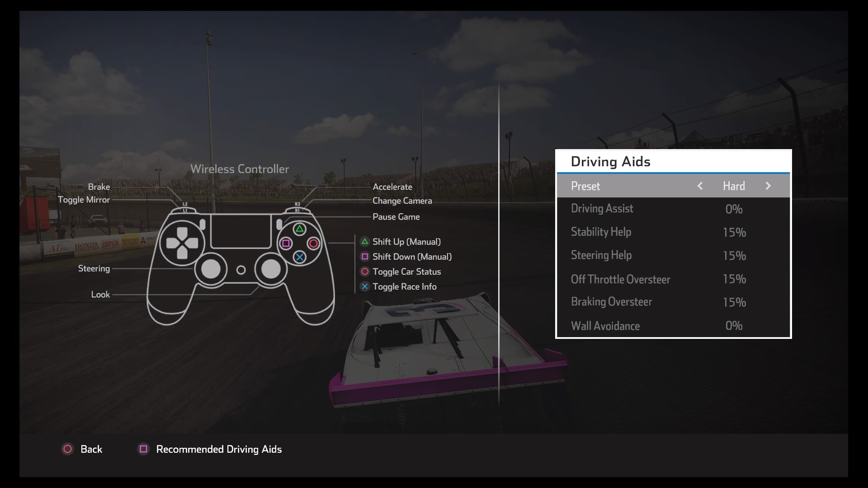Viewport: 868px width, 488px height.
Task: Select Hard preset from menu
Action: [x=734, y=185]
